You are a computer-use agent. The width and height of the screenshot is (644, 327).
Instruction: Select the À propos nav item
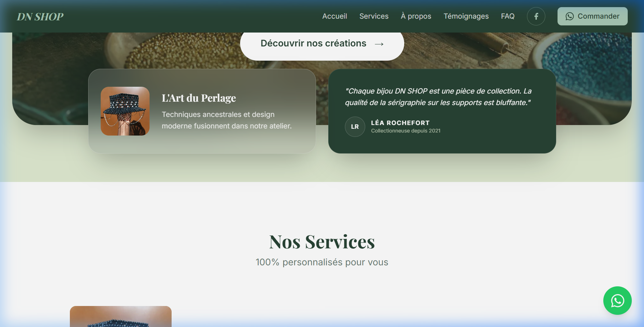(x=416, y=16)
